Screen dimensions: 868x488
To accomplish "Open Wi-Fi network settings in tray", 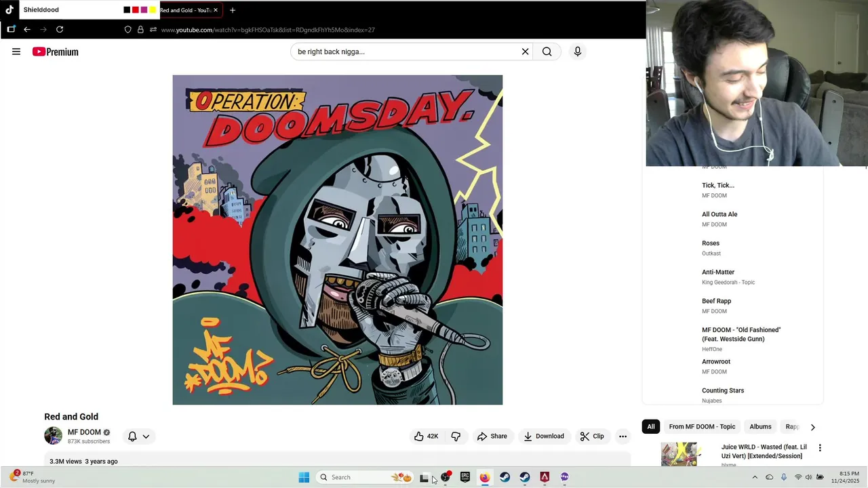I will click(x=797, y=477).
